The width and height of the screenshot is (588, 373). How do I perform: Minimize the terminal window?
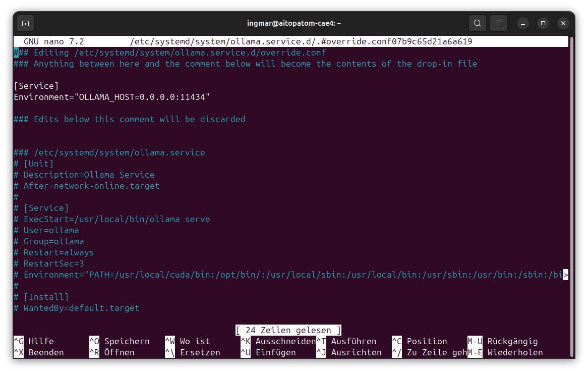click(x=523, y=23)
